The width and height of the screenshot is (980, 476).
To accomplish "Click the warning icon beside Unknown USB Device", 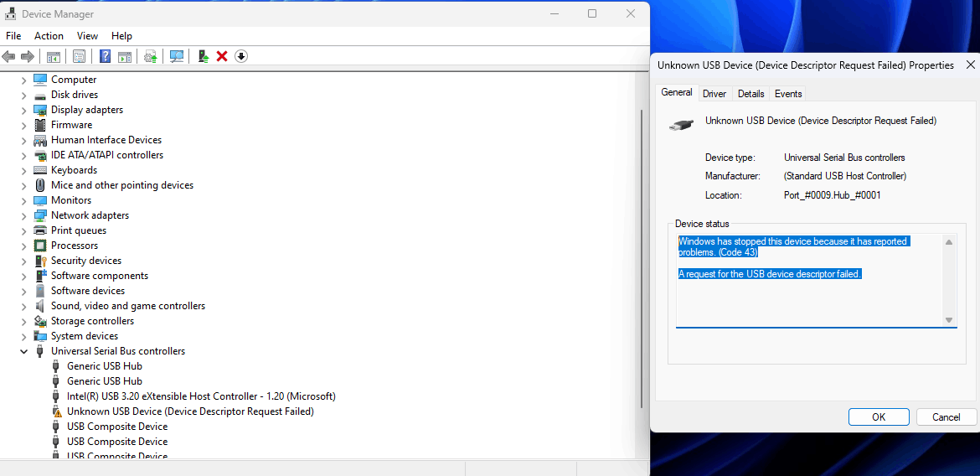I will [56, 411].
